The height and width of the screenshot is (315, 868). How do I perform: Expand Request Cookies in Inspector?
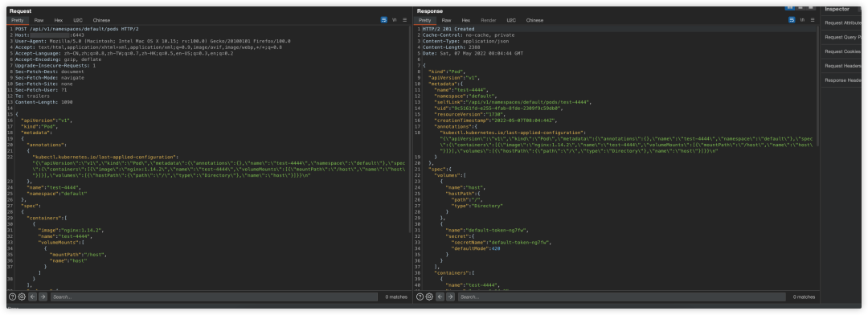click(841, 51)
